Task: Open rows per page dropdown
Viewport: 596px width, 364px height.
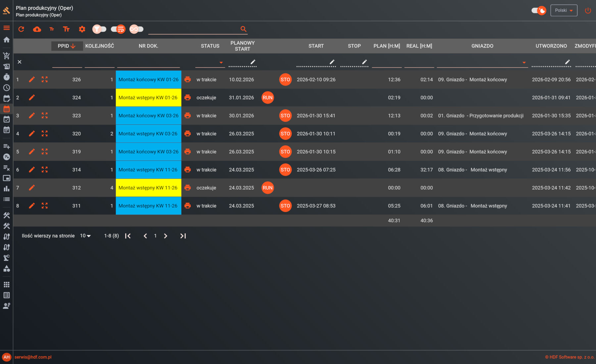Action: click(85, 236)
